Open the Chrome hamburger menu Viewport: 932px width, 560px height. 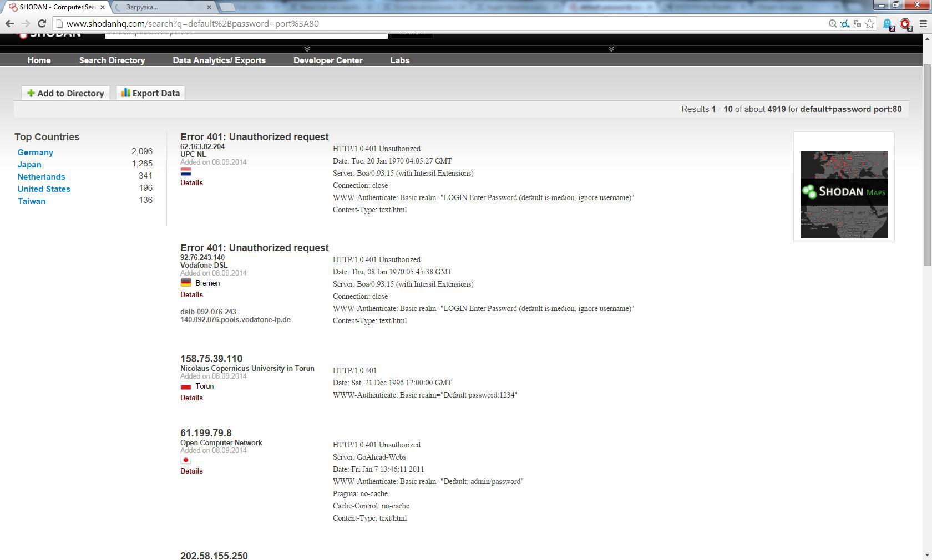923,23
